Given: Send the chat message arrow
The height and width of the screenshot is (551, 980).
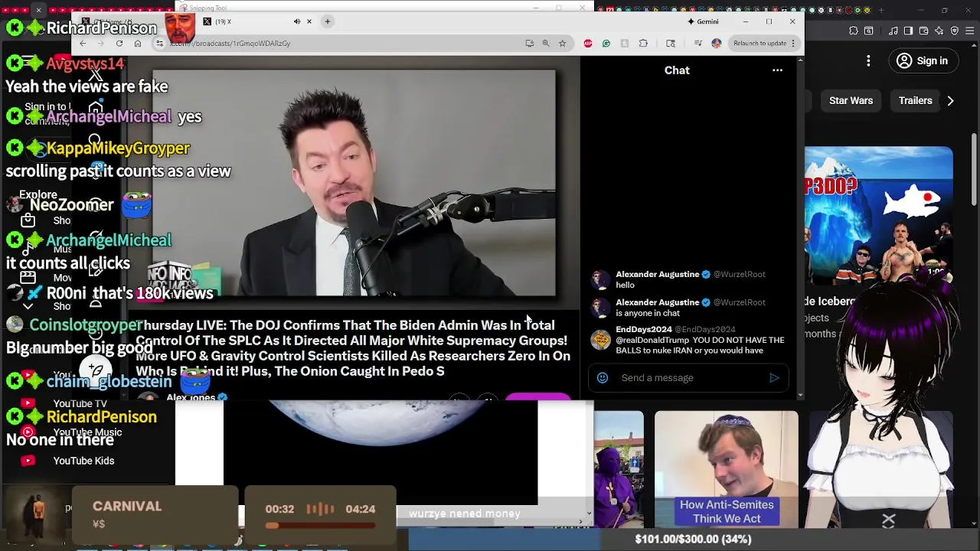Looking at the screenshot, I should point(774,378).
